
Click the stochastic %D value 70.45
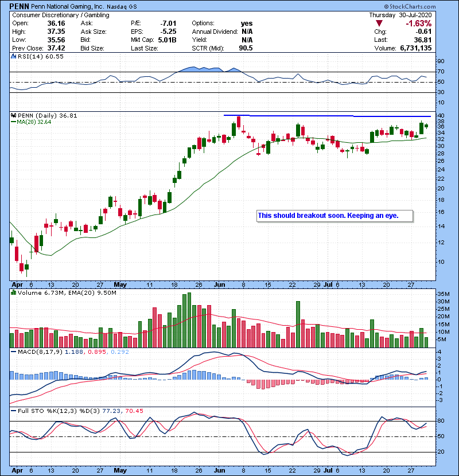point(134,411)
